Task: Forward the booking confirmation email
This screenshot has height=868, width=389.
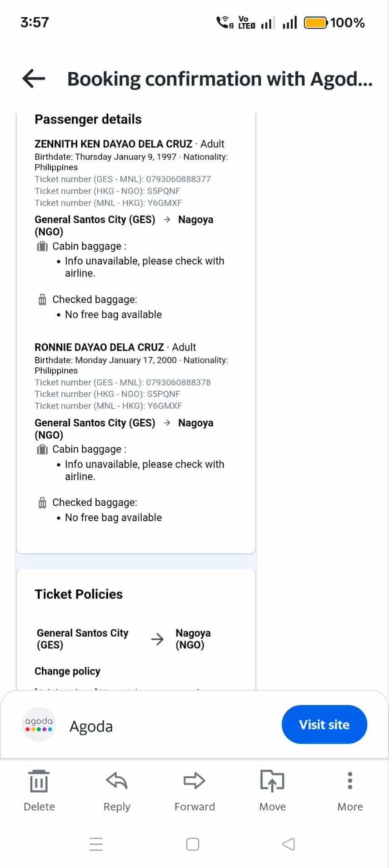Action: tap(194, 790)
